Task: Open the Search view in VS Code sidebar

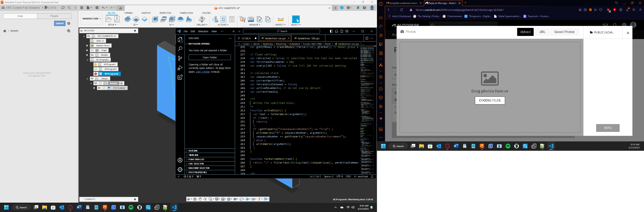Action: (180, 49)
